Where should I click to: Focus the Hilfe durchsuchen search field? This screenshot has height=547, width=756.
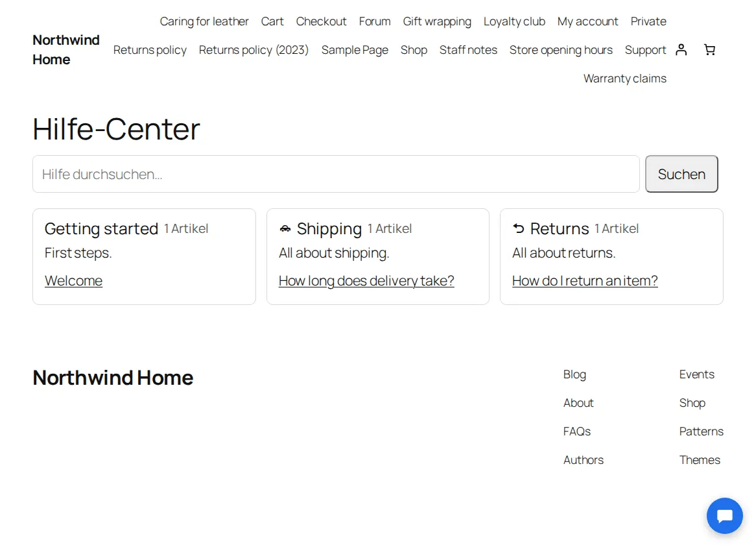tap(336, 174)
